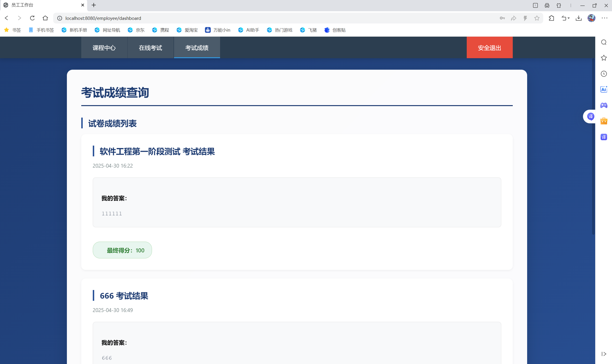This screenshot has width=612, height=364.
Task: Open the browser three-dot menu
Action: 604,18
